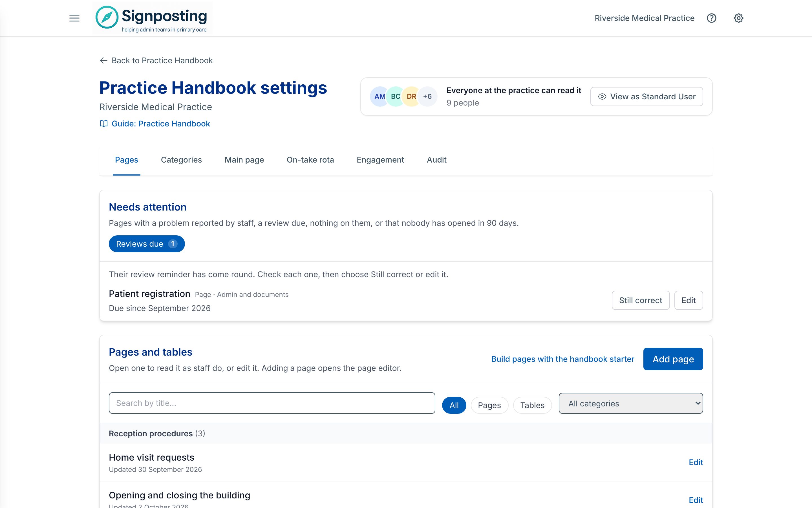Open the All categories dropdown
The image size is (812, 508).
click(x=630, y=404)
